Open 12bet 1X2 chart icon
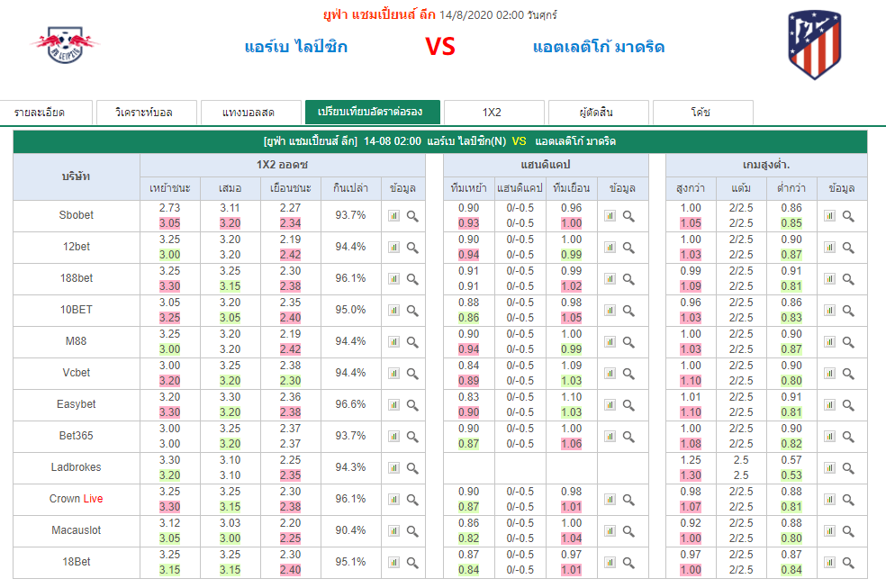 (x=393, y=248)
